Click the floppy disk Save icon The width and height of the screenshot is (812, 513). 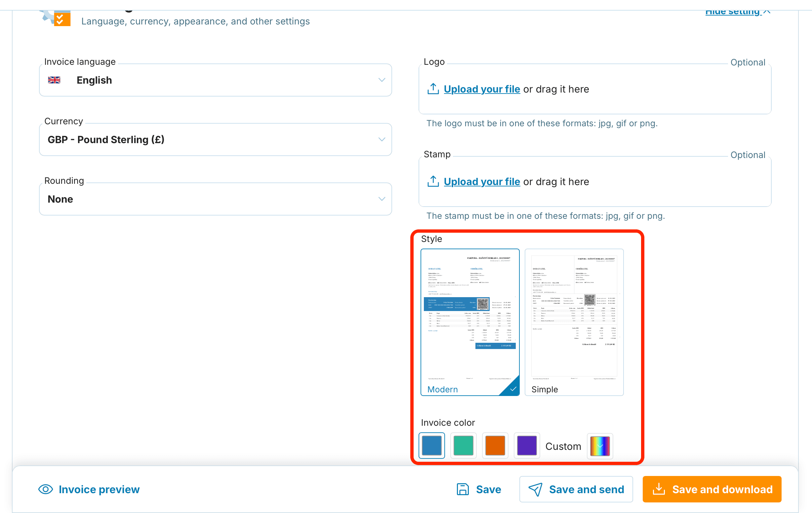[x=463, y=490]
